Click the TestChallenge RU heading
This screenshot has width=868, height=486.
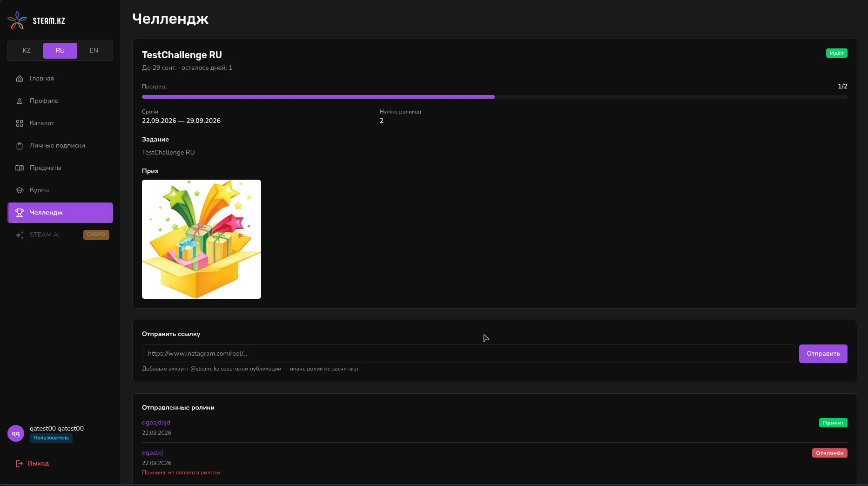point(182,55)
